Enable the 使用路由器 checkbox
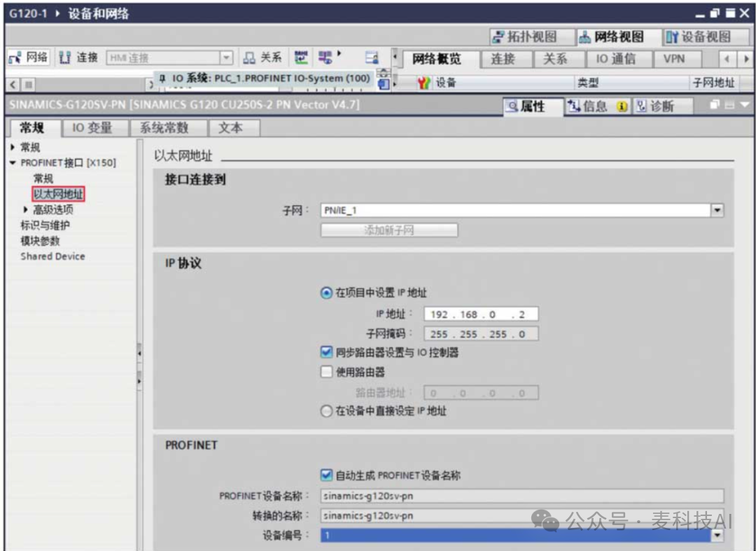Screen dimensions: 756x551 326,372
